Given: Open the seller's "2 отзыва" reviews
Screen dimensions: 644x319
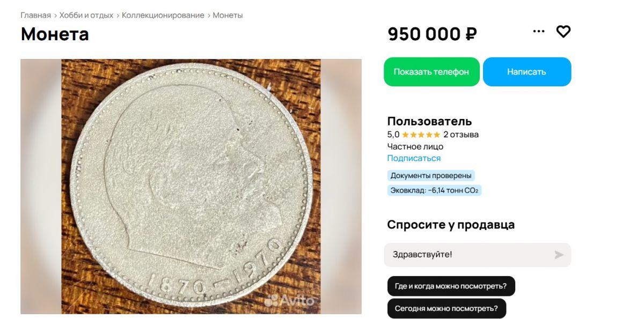Looking at the screenshot, I should 460,135.
